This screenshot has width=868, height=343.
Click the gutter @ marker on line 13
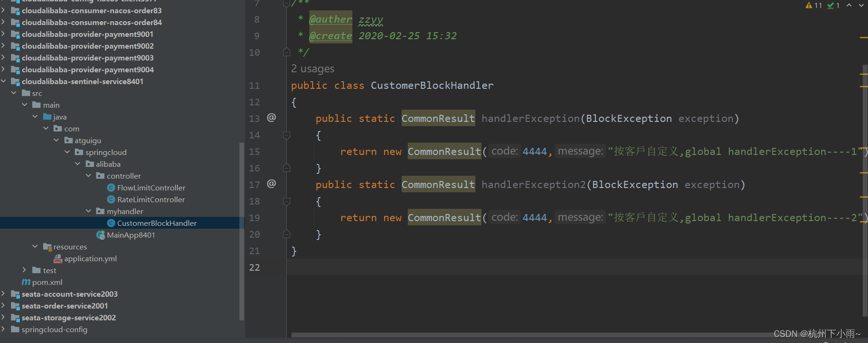point(272,118)
